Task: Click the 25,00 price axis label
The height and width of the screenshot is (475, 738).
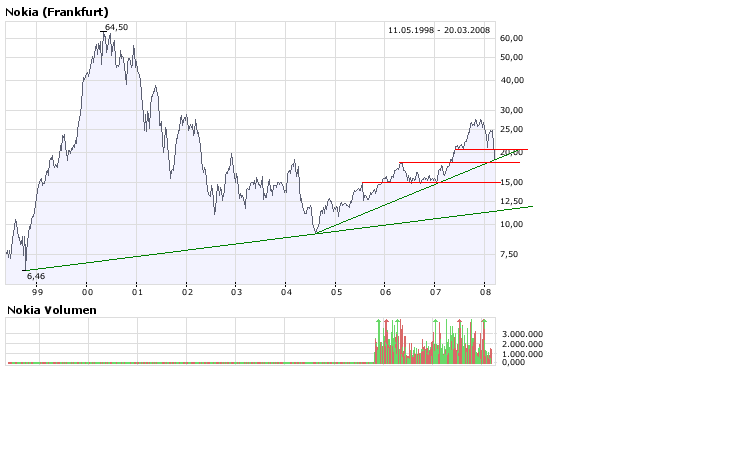Action: pos(512,129)
